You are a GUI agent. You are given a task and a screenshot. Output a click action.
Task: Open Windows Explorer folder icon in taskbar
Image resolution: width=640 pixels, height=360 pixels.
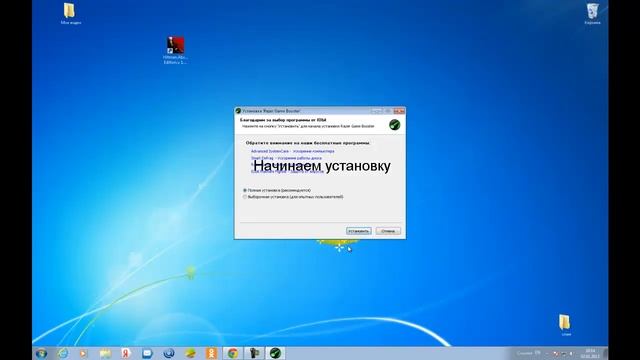(105, 353)
